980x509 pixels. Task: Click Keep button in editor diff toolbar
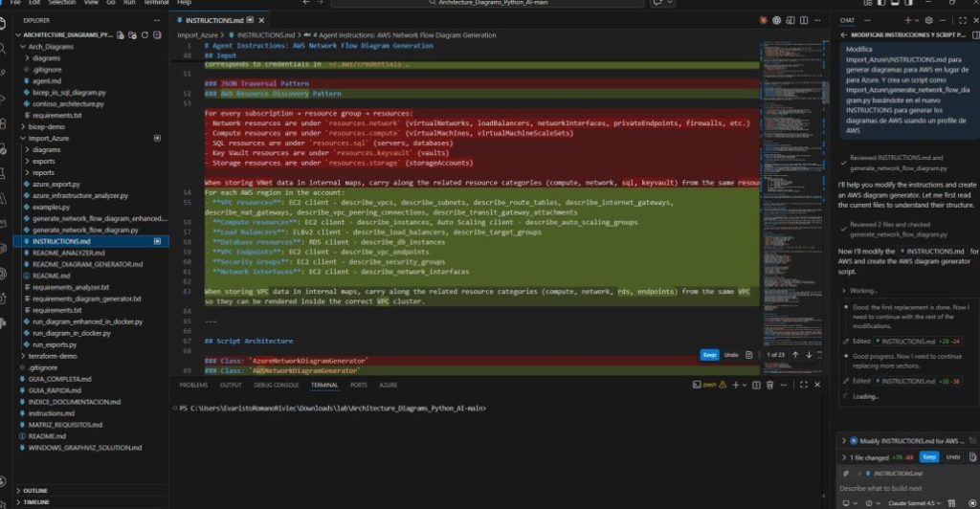pos(709,355)
